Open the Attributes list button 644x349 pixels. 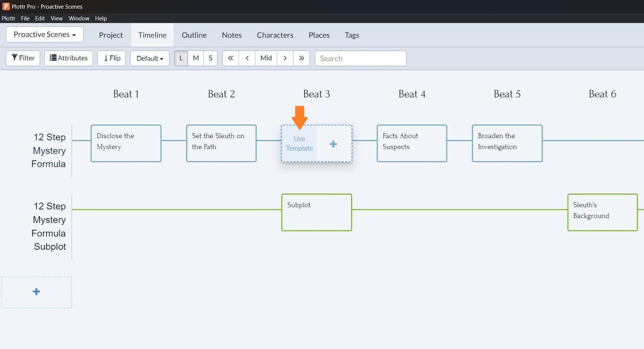[68, 58]
